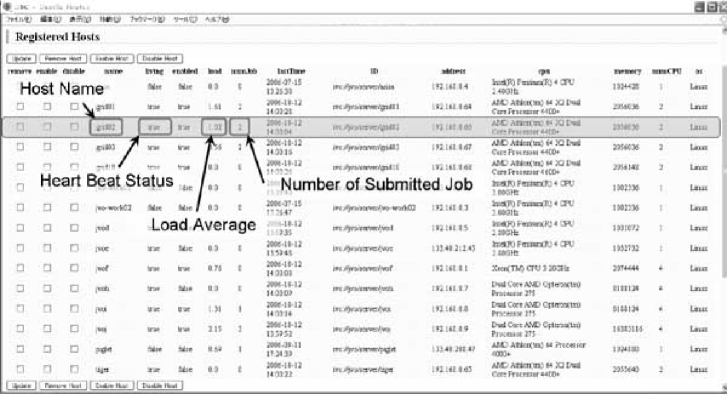
Task: Click the browser icon in the title bar
Action: 6,7
